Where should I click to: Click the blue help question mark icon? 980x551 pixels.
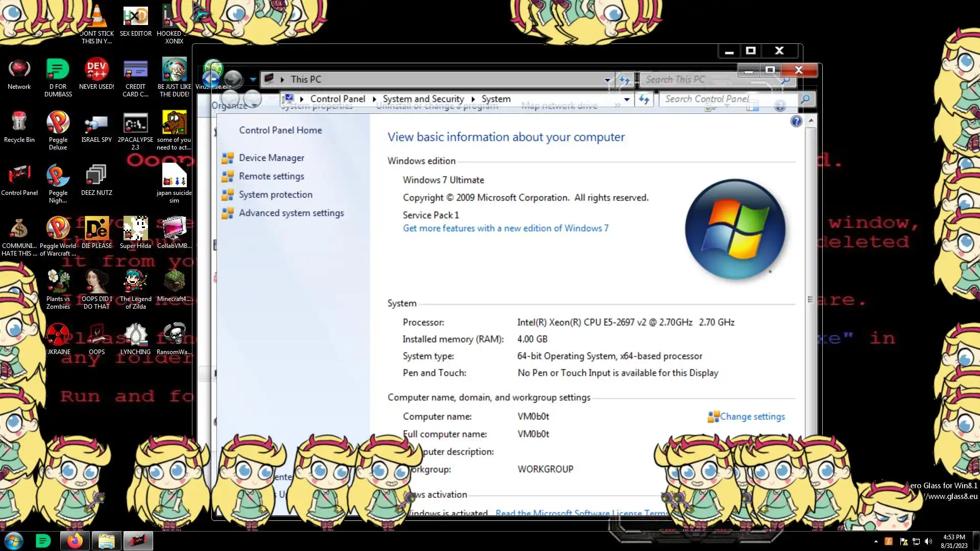click(x=796, y=121)
